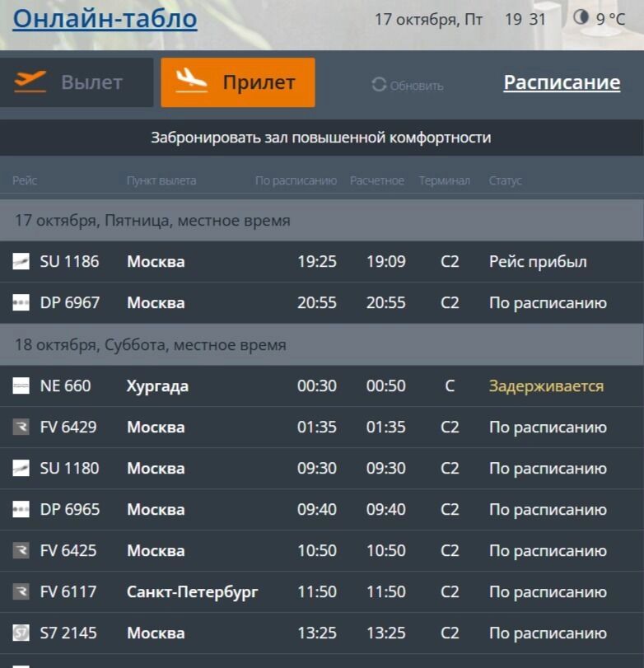This screenshot has height=668, width=644.
Task: Click the Задерживается status of NE 660
Action: tap(546, 385)
